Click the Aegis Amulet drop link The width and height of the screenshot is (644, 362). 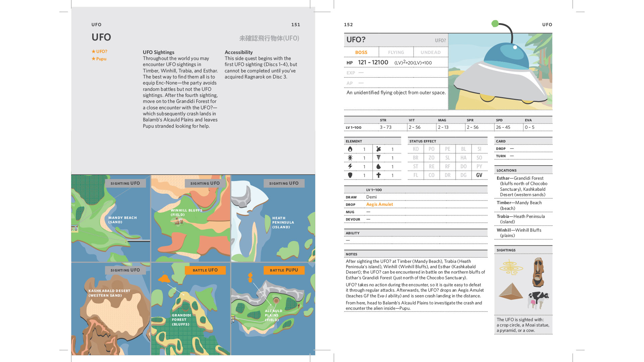(379, 204)
